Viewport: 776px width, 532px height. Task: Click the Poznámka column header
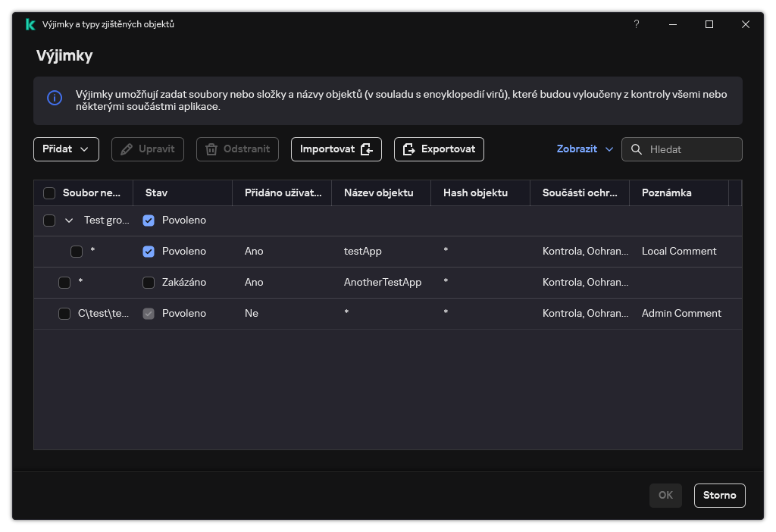pyautogui.click(x=666, y=193)
